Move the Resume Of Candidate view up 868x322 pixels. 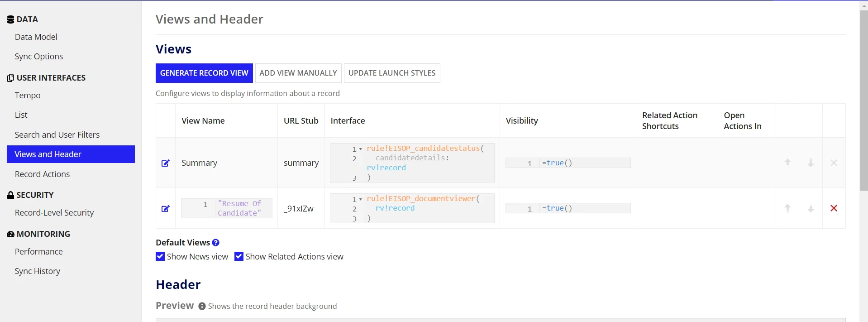787,208
